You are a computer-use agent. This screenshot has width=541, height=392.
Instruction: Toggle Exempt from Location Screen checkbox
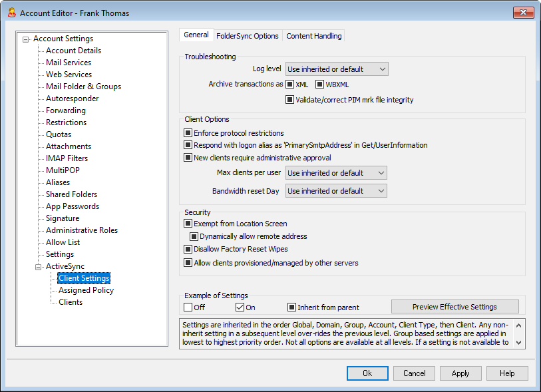coord(188,224)
